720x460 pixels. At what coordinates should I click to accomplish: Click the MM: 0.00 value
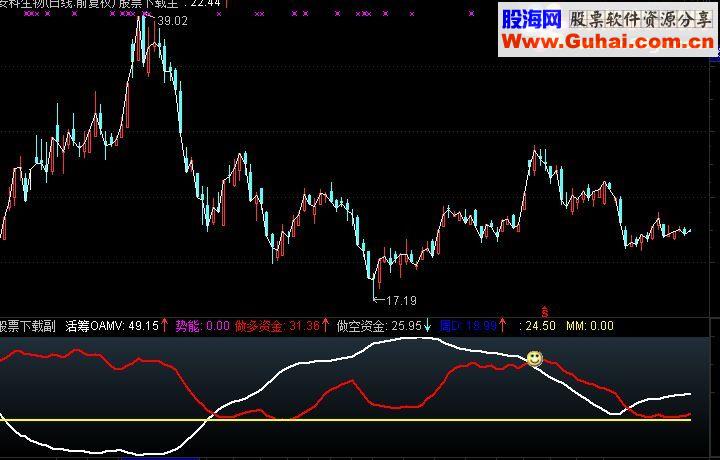(x=590, y=326)
